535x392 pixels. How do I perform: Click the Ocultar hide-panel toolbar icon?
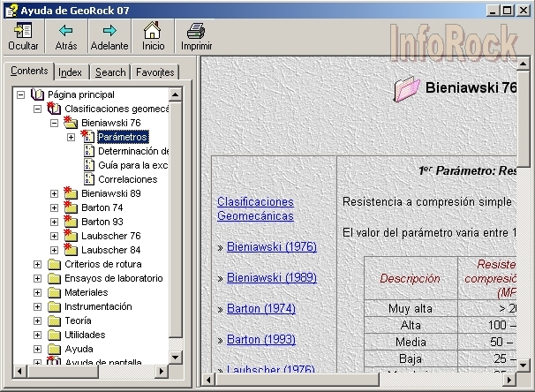[22, 31]
